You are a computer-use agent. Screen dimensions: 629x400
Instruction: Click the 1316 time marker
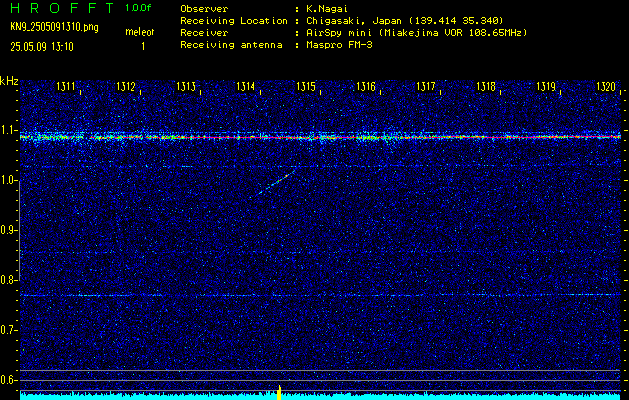tap(366, 86)
